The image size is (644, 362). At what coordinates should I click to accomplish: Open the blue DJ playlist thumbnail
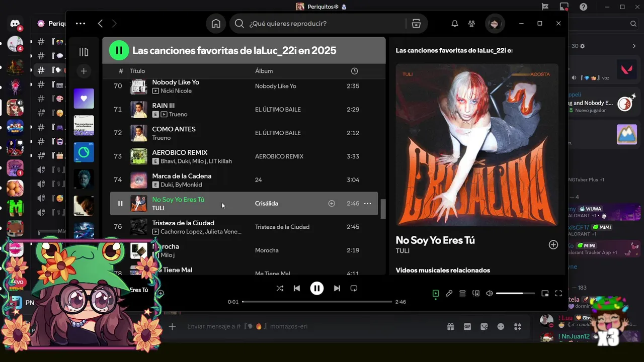[x=84, y=152]
